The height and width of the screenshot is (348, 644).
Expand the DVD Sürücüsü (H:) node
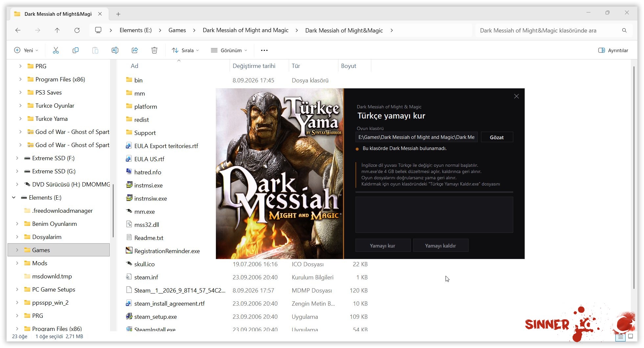(x=17, y=185)
